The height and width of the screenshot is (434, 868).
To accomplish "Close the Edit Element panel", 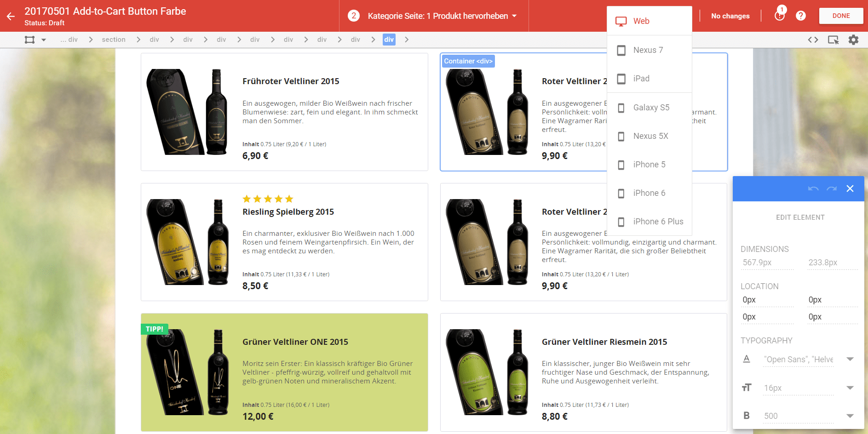I will pyautogui.click(x=850, y=188).
